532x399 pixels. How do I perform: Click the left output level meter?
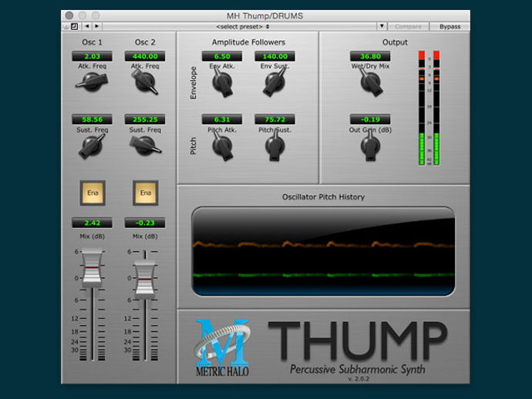pyautogui.click(x=422, y=108)
